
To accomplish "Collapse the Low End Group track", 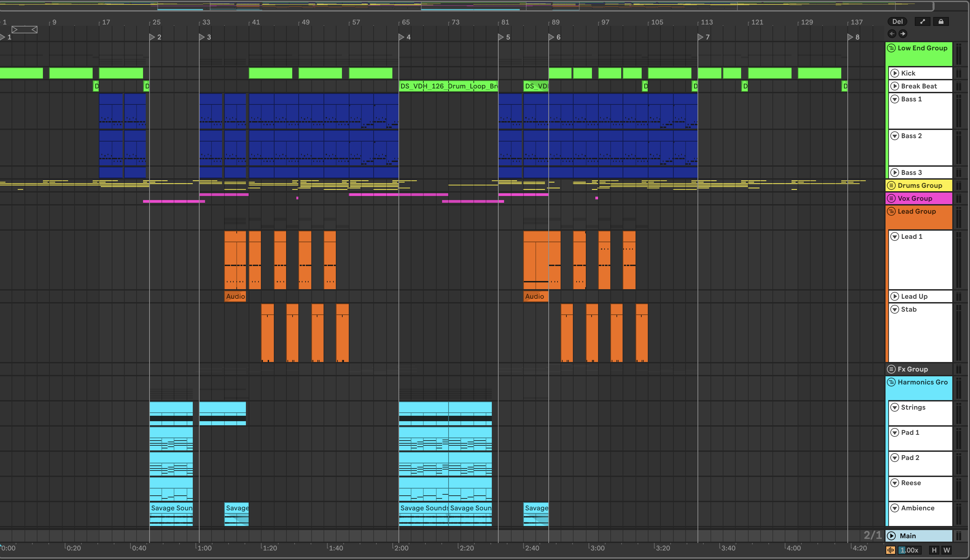I will tap(891, 48).
